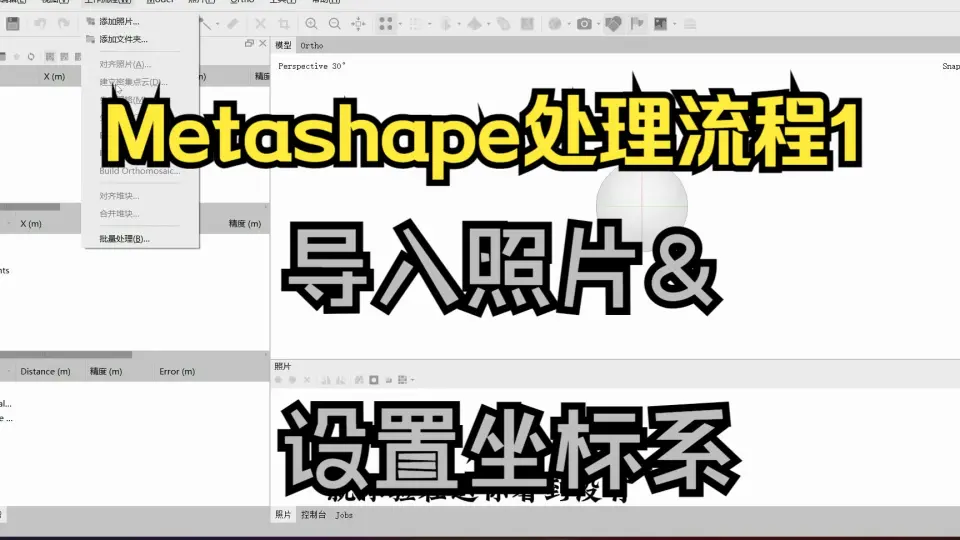This screenshot has height=540, width=960.
Task: Click the horizontal scrollbar above Distance header
Action: tap(66, 354)
